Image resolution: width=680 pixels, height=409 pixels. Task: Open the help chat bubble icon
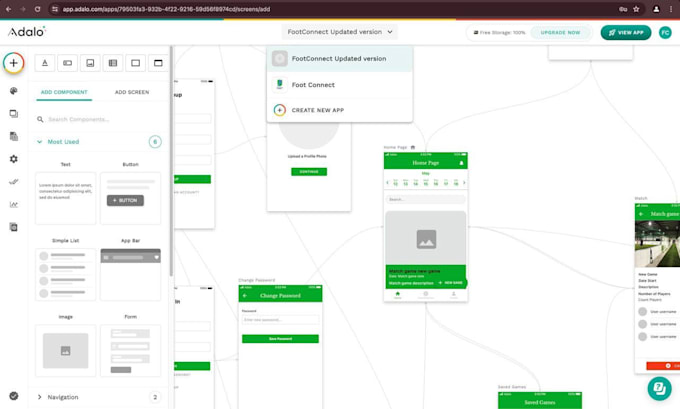coord(659,388)
